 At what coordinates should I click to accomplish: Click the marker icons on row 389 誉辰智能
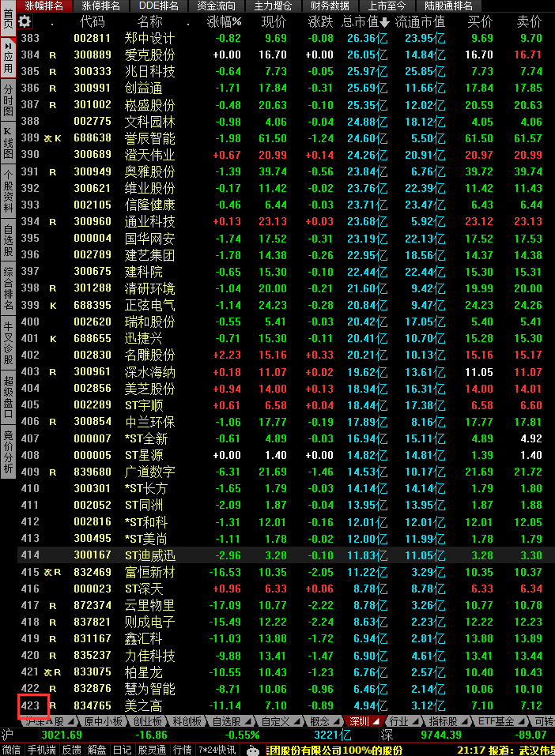pyautogui.click(x=53, y=138)
